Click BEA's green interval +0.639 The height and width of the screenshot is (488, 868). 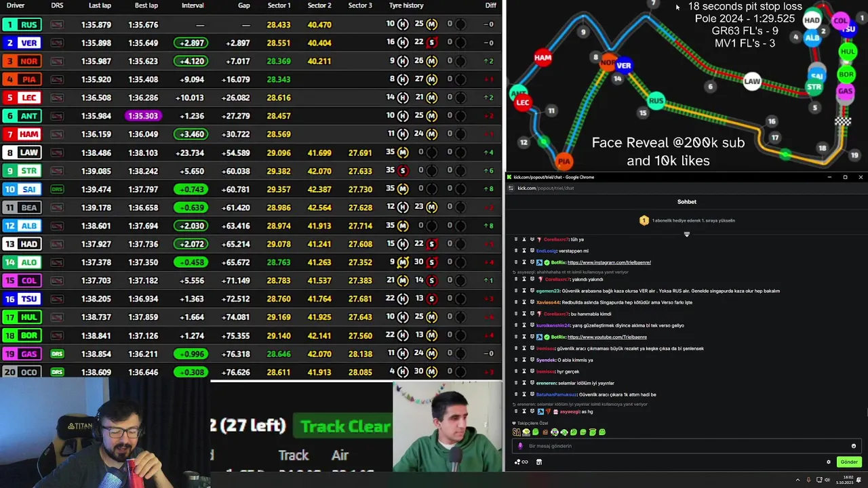point(191,207)
